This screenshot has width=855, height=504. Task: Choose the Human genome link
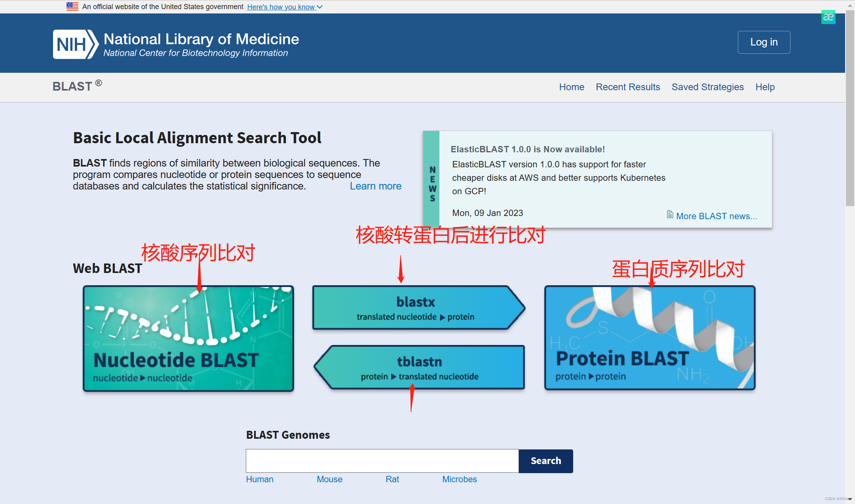coord(259,479)
